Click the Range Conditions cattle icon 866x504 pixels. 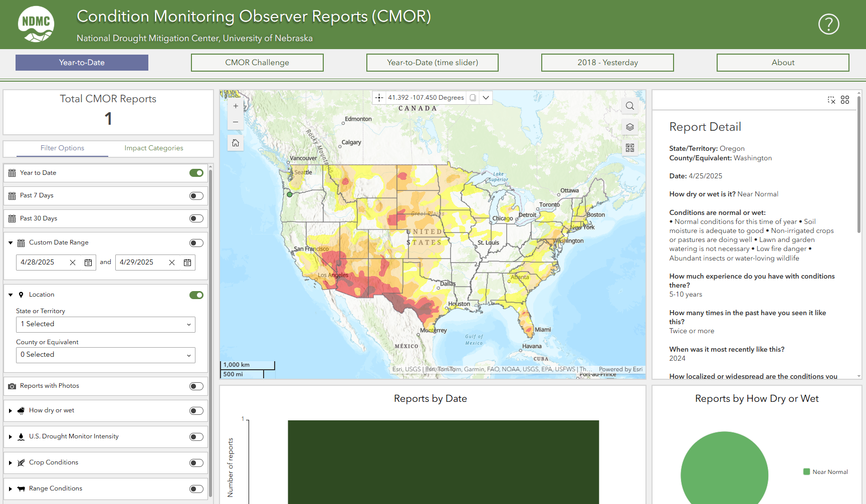coord(21,489)
